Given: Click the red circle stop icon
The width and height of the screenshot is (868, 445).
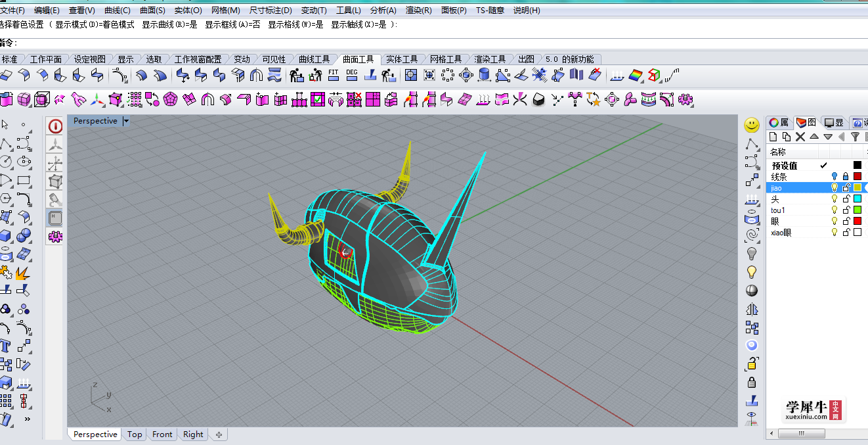Looking at the screenshot, I should point(56,126).
